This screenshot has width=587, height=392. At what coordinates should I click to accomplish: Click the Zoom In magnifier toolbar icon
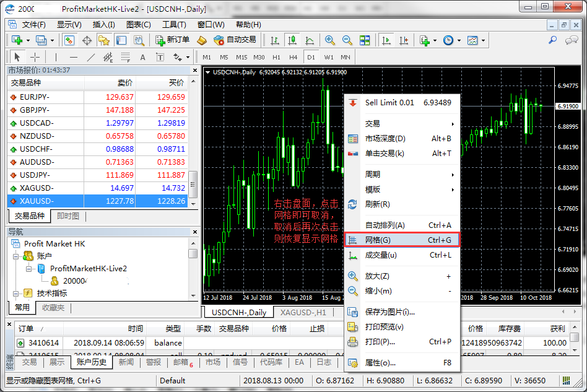coord(330,40)
